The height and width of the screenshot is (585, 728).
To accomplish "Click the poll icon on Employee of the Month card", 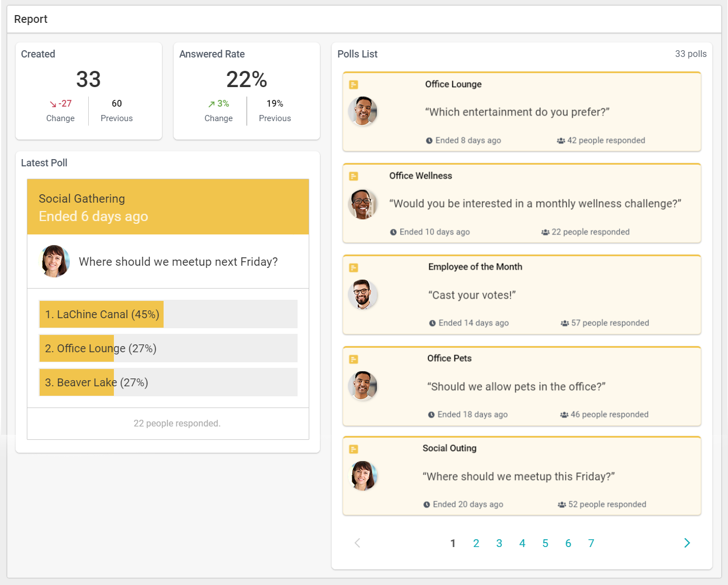I will (x=353, y=268).
